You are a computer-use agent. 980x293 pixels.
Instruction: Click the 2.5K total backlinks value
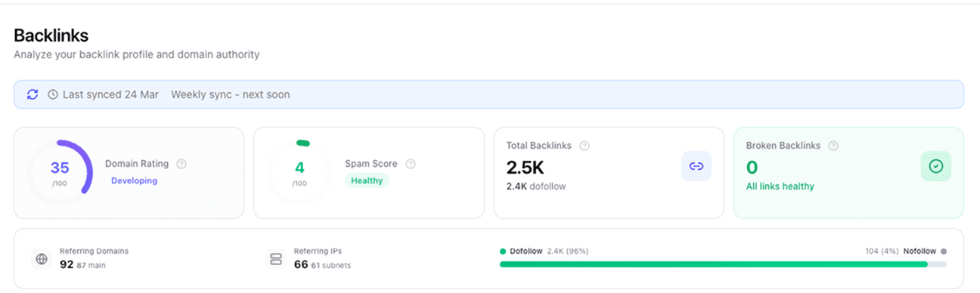(525, 167)
